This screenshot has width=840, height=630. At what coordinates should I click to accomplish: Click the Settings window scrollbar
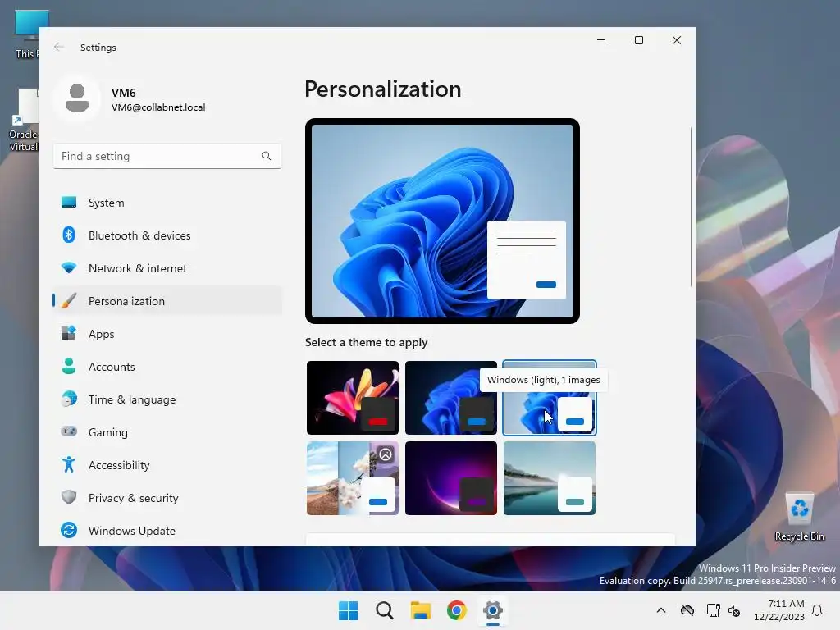[x=691, y=207]
